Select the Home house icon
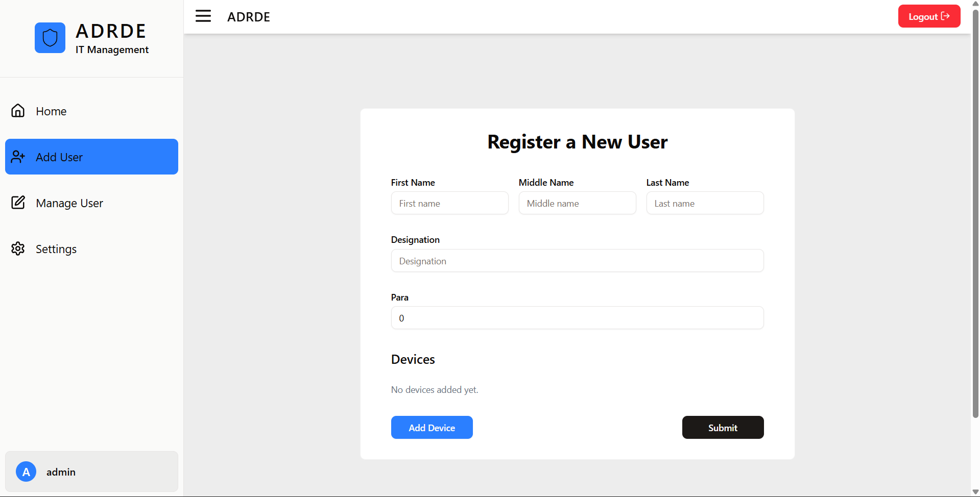 (x=17, y=110)
